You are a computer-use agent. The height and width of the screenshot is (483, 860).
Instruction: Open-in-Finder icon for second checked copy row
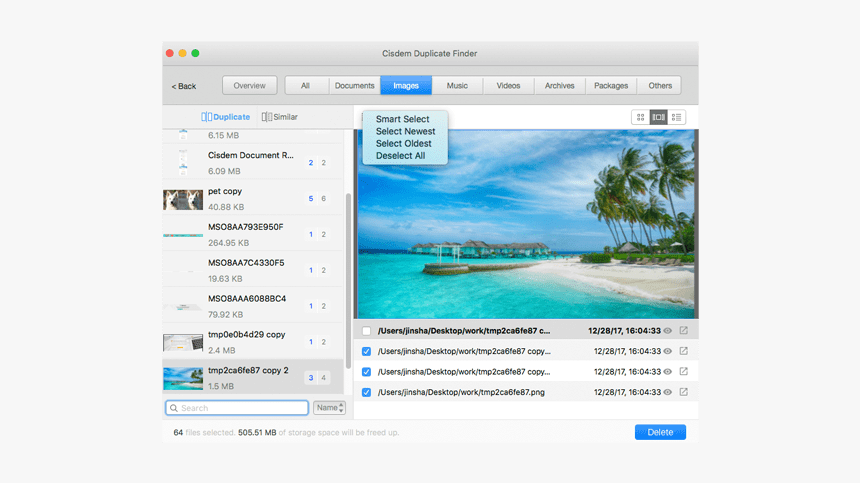click(x=683, y=371)
